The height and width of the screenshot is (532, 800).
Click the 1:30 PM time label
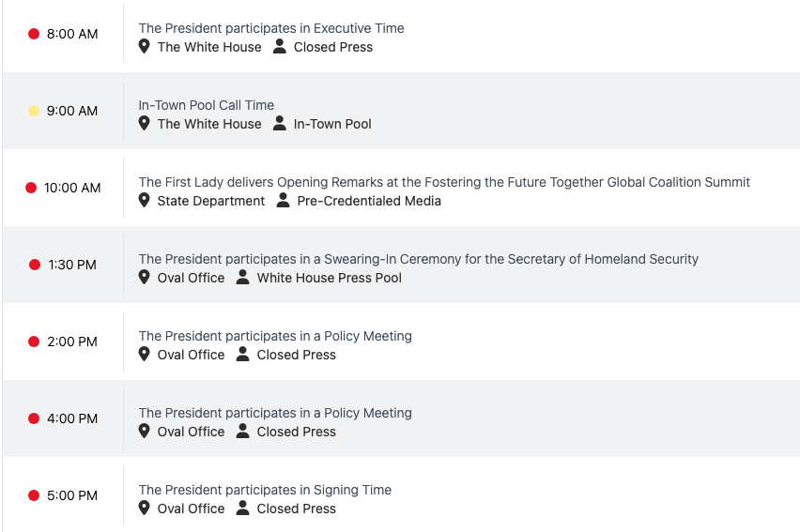(72, 265)
